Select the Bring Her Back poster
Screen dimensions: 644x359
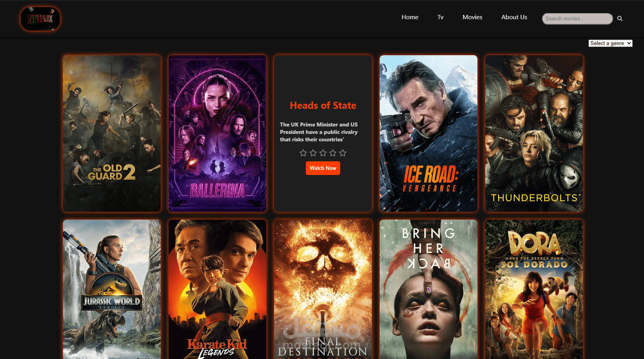coord(429,289)
